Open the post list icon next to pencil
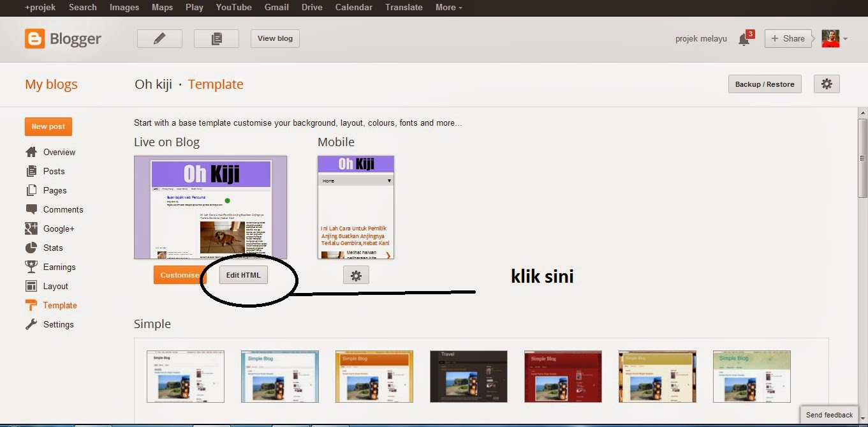868x427 pixels. pyautogui.click(x=216, y=38)
